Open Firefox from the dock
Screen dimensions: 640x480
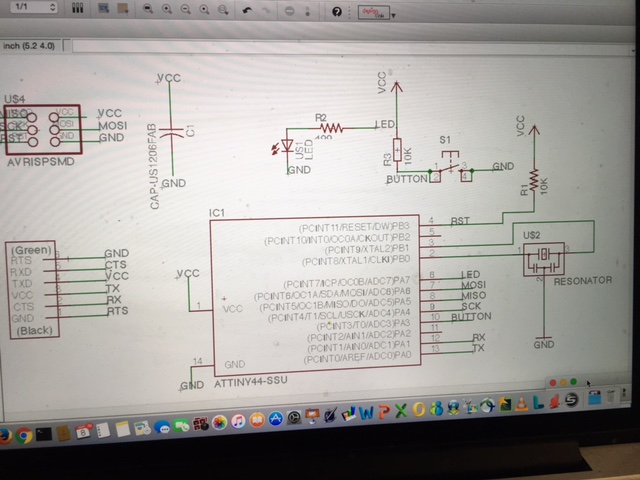(5, 436)
